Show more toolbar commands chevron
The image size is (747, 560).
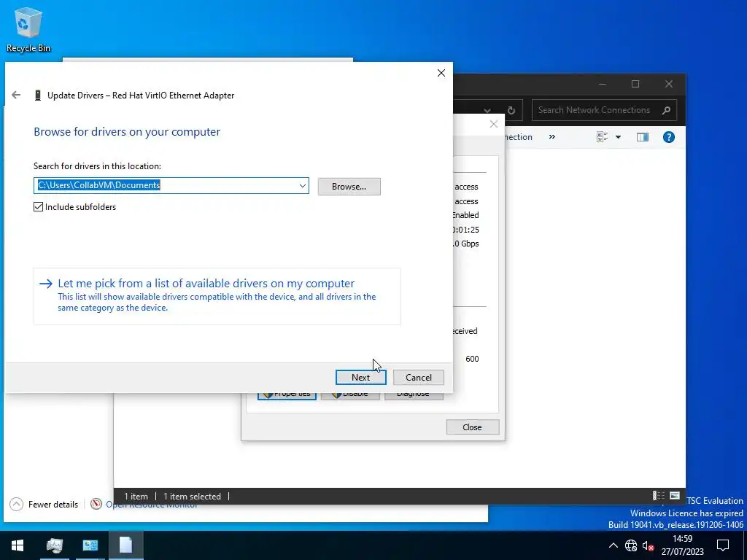(x=551, y=136)
